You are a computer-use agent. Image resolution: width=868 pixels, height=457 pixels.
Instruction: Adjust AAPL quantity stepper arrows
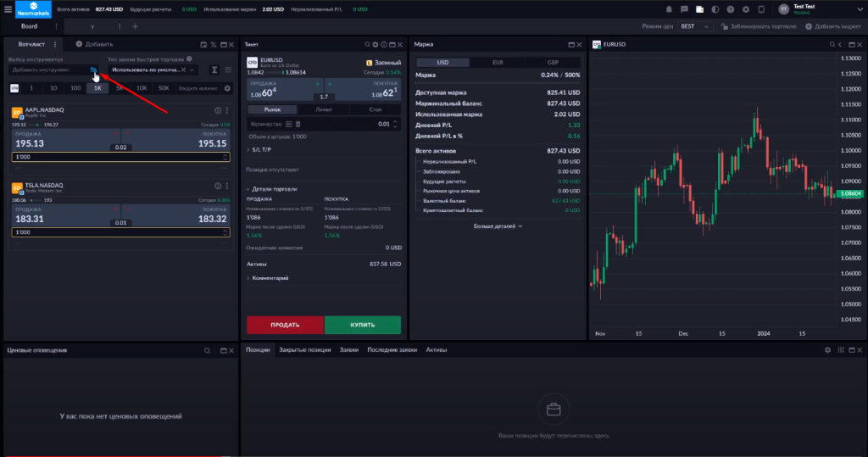click(225, 157)
